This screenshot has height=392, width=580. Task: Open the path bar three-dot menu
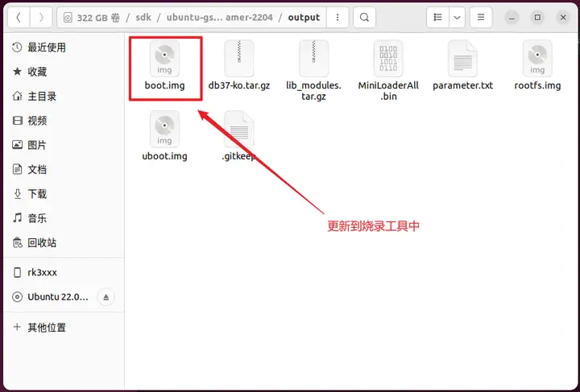point(338,18)
